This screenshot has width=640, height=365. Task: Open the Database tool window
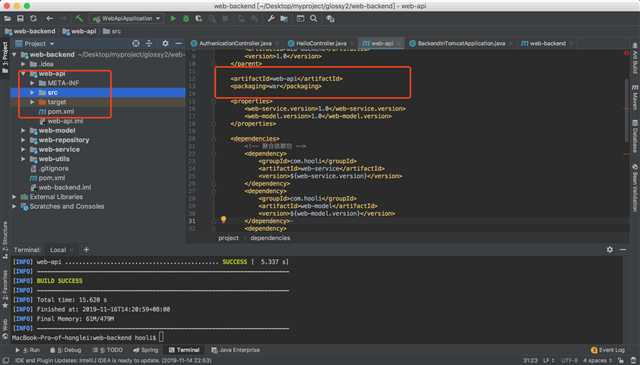(635, 137)
